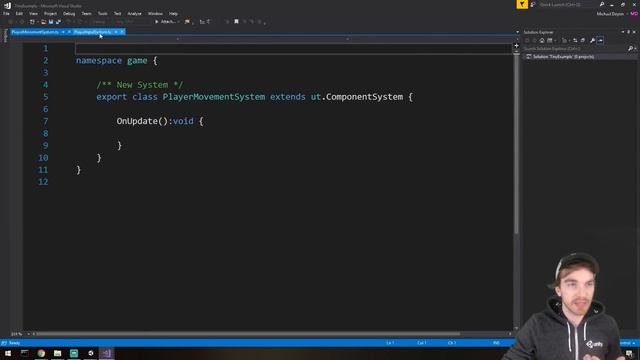Viewport: 640px width, 360px height.
Task: Open the Window menu
Action: tap(155, 13)
